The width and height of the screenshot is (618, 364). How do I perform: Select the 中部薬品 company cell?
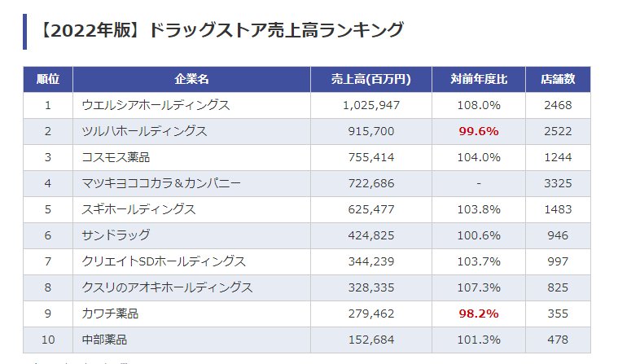click(104, 340)
